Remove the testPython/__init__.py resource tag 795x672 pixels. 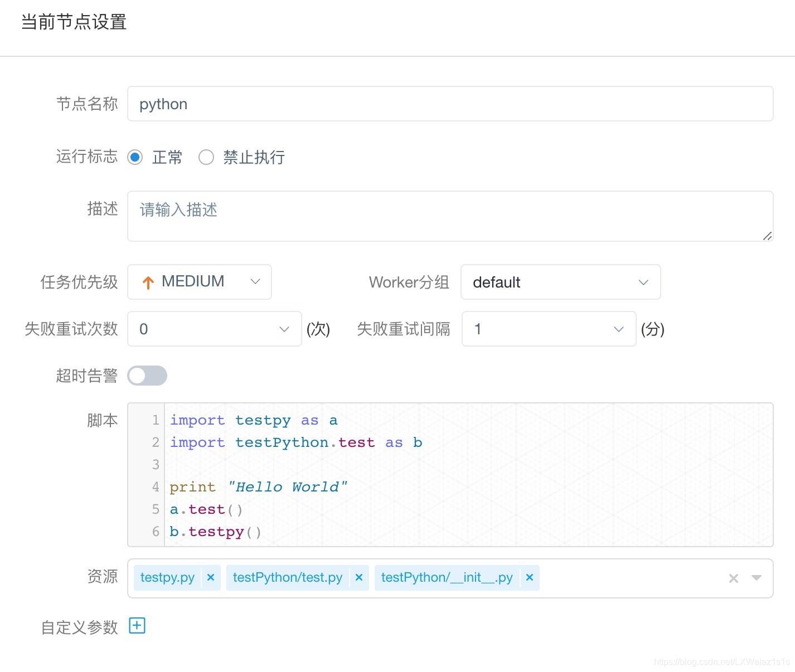530,577
